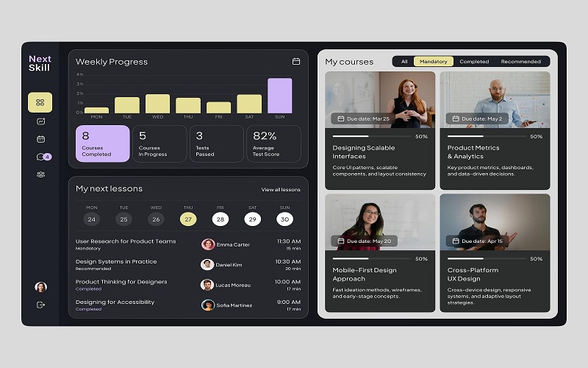Open the calendar icon in sidebar
The width and height of the screenshot is (588, 368).
click(x=40, y=139)
